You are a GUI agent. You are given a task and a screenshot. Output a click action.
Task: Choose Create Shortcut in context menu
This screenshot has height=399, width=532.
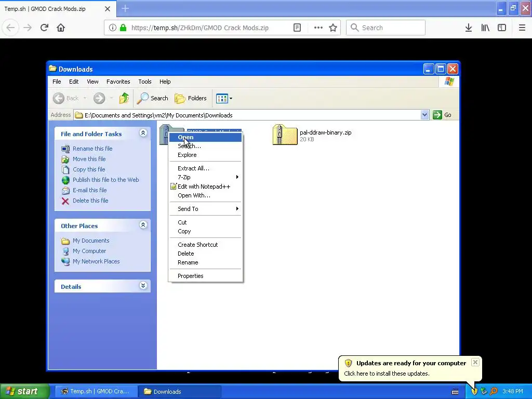[x=205, y=245]
